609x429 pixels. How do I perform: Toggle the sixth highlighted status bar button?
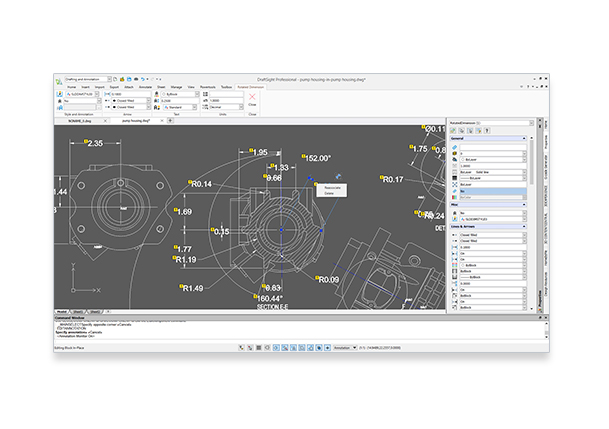285,347
